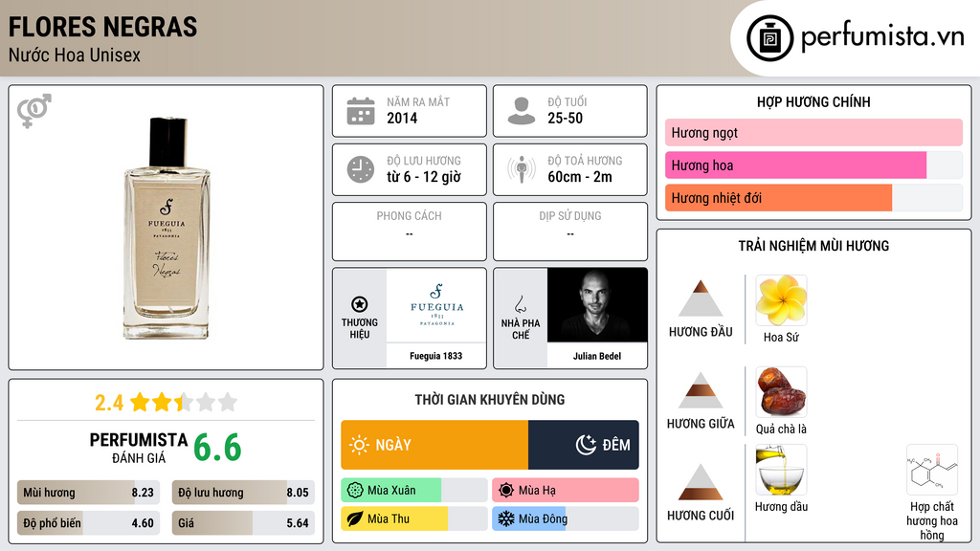Screen dimensions: 980x551
Task: Click the Hợp hương chính heading
Action: click(813, 101)
